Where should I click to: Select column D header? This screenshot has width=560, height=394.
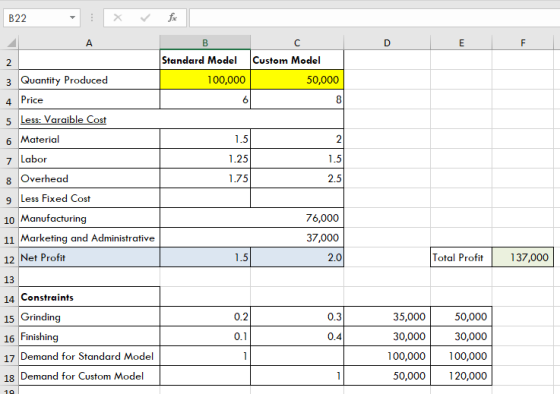click(x=387, y=43)
